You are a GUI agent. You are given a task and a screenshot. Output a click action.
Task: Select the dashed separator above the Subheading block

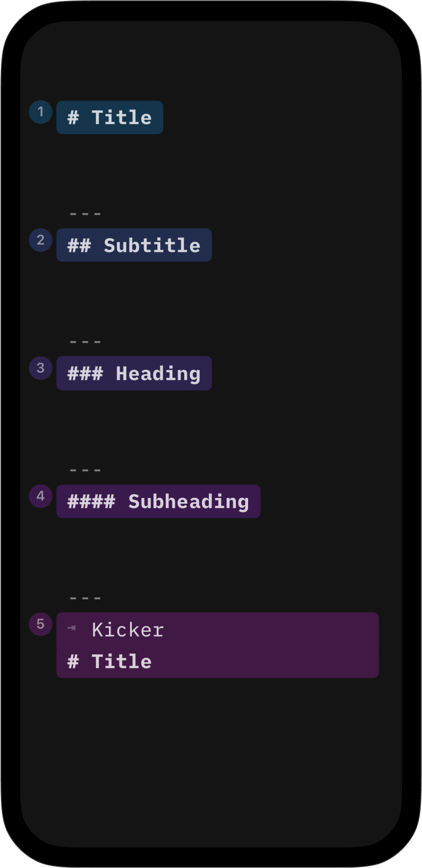pos(85,471)
